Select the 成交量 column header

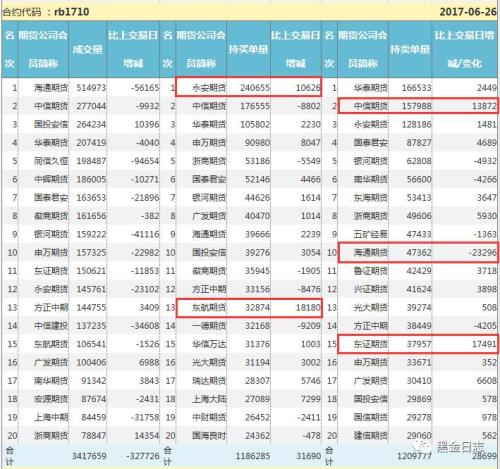pos(87,50)
